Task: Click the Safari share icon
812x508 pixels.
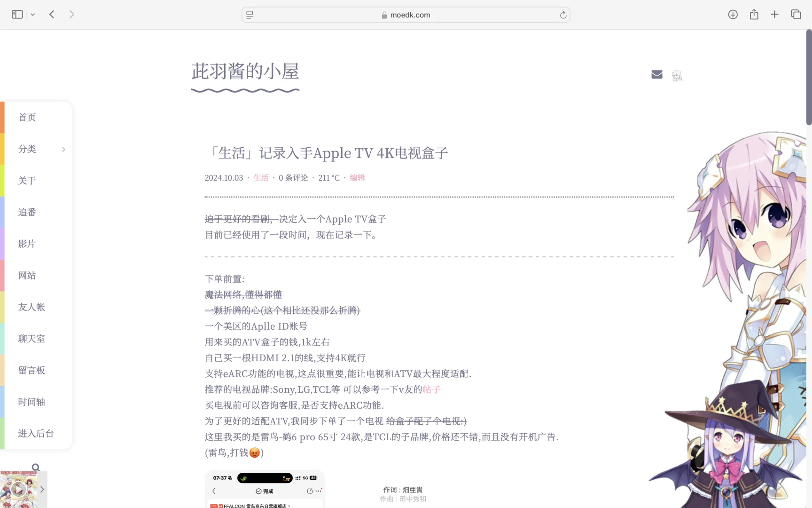Action: click(x=754, y=15)
